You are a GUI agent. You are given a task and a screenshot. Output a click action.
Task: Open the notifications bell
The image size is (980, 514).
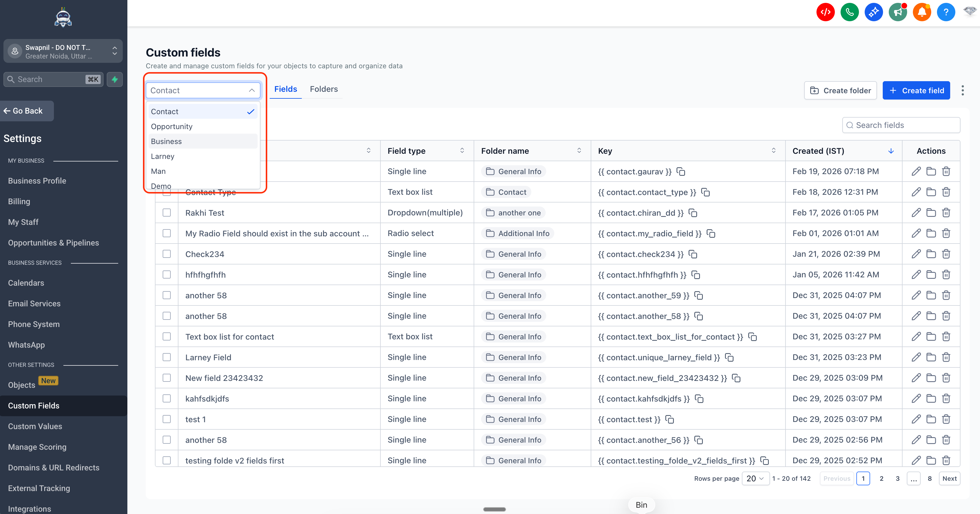tap(922, 12)
